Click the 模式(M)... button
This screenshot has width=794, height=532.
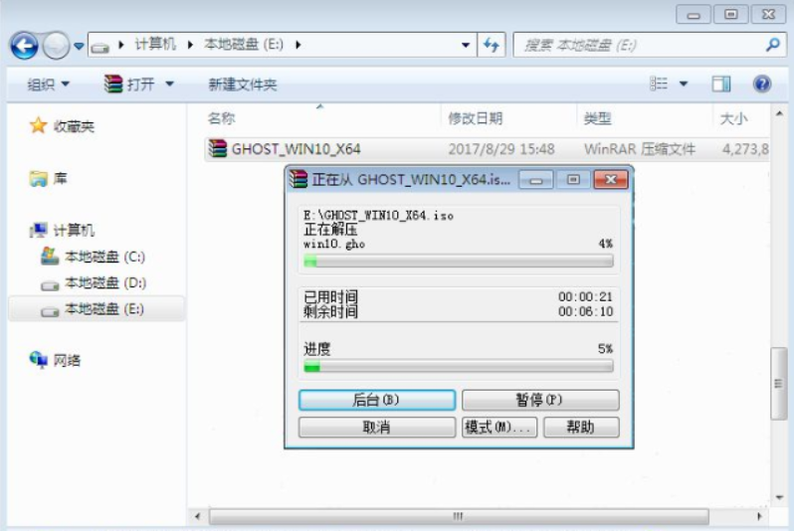point(499,428)
